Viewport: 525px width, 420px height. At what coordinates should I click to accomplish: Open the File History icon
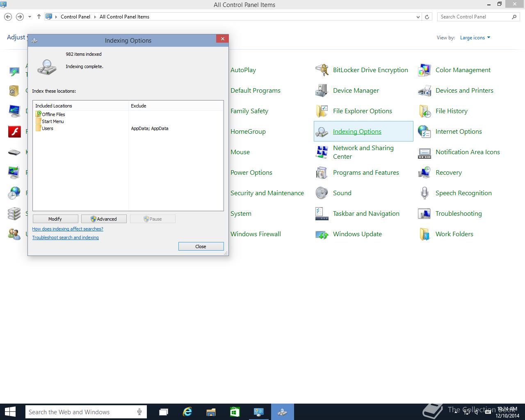point(425,111)
